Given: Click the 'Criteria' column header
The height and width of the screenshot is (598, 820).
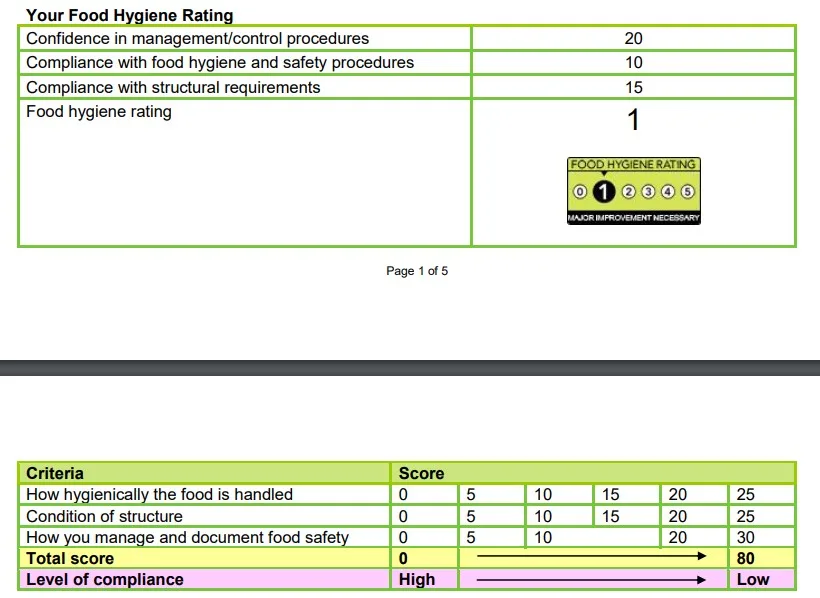Looking at the screenshot, I should [x=55, y=473].
